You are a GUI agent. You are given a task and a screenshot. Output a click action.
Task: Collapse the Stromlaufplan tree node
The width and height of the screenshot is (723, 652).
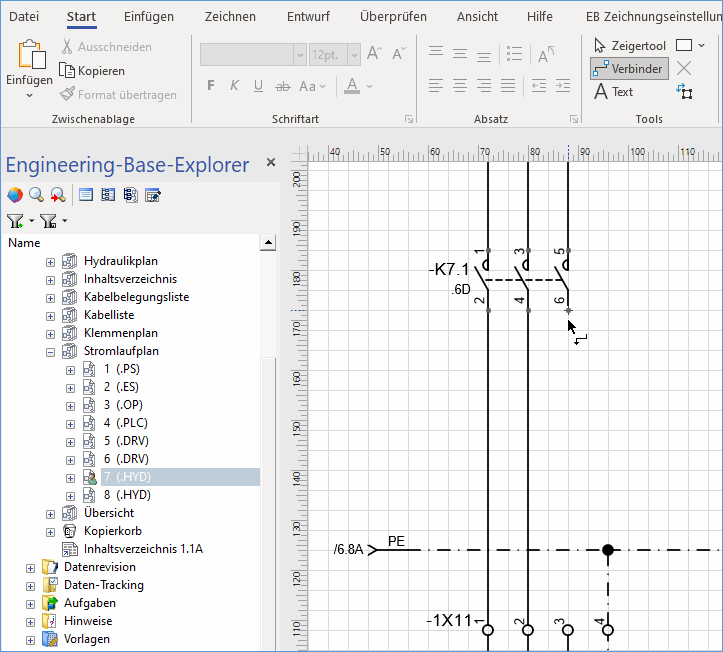pos(50,352)
